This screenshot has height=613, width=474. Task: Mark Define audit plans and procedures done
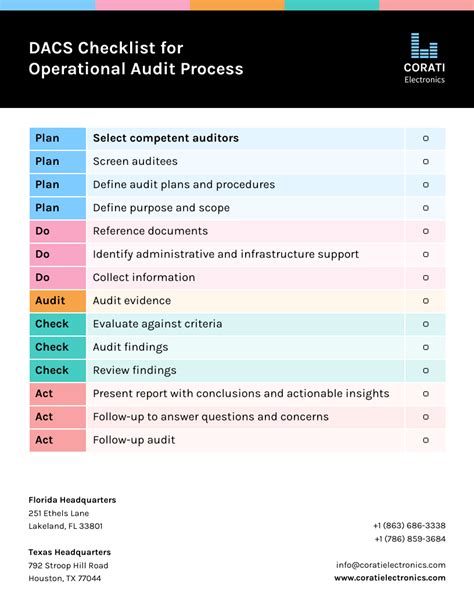coord(426,185)
